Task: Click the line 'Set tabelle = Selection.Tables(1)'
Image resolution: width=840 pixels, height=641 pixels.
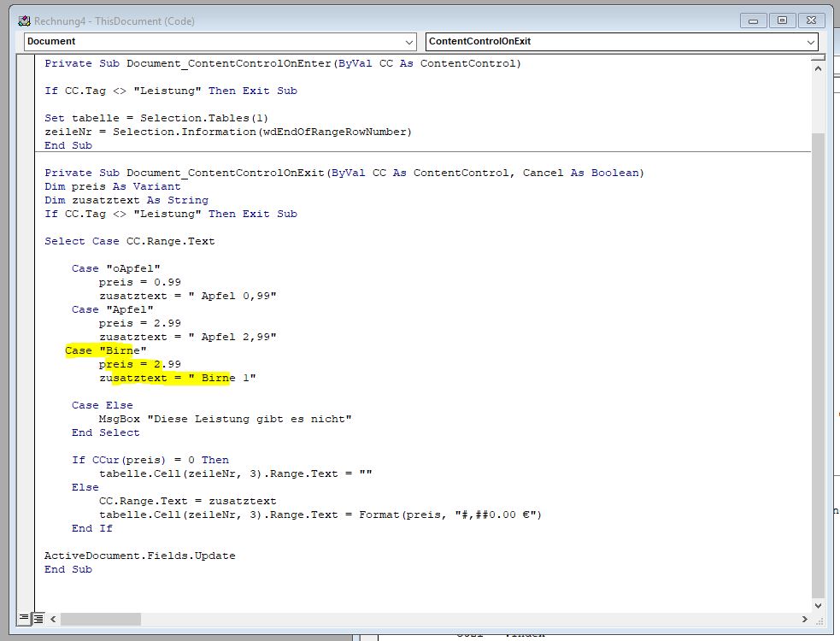Action: [156, 118]
